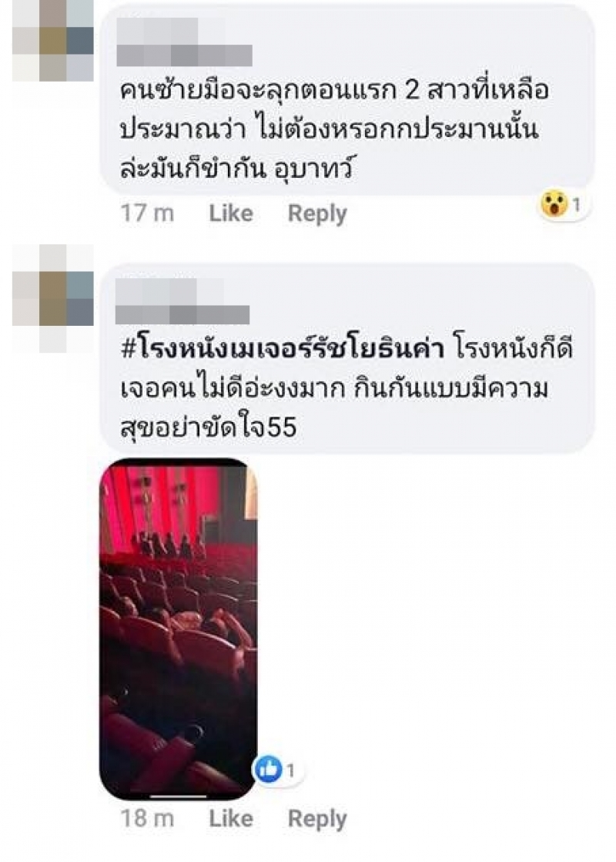Click reaction count beside the wow emoji
The height and width of the screenshot is (862, 616).
pyautogui.click(x=577, y=205)
